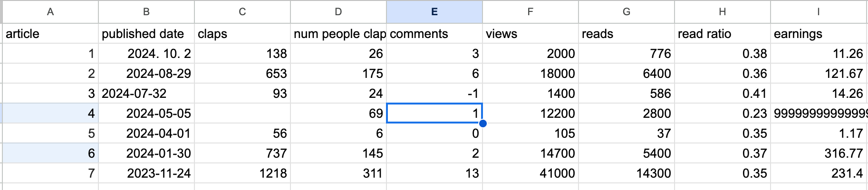Click the "comments" header cell
The image size is (868, 190).
434,34
